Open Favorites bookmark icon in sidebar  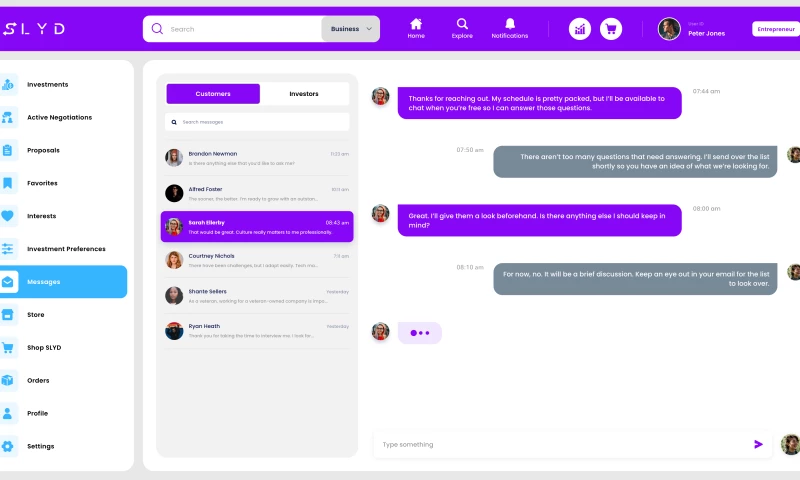tap(9, 183)
